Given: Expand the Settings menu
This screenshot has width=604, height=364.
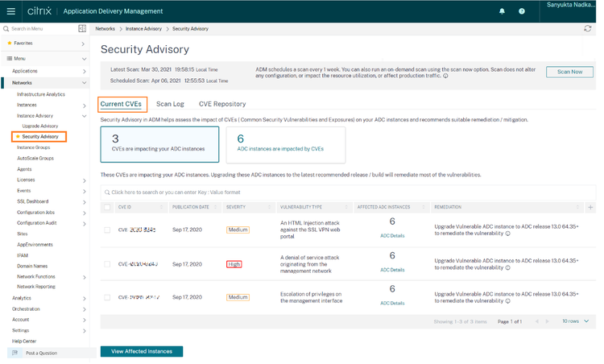Looking at the screenshot, I should click(x=84, y=331).
